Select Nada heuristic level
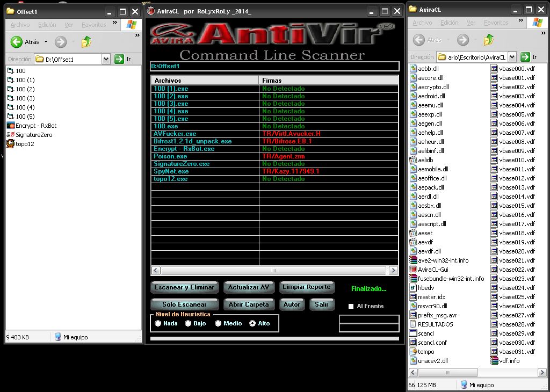This screenshot has width=550, height=392. [x=158, y=323]
